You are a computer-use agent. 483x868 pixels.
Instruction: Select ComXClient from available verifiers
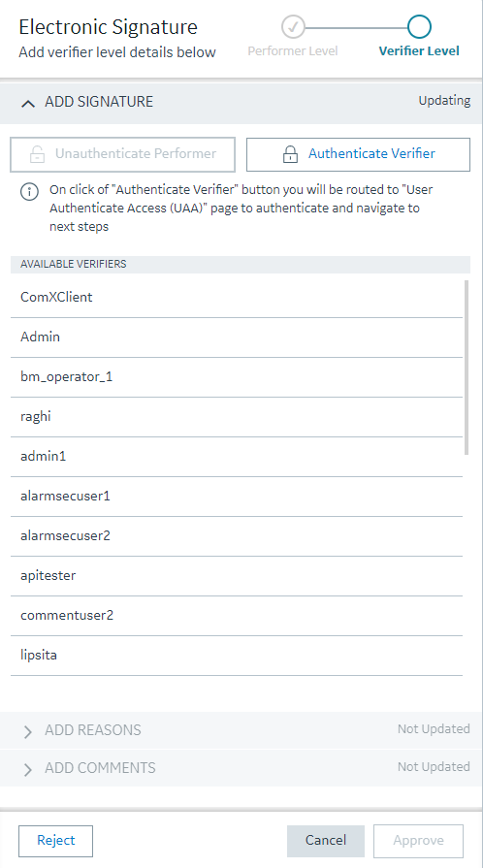[x=237, y=298]
